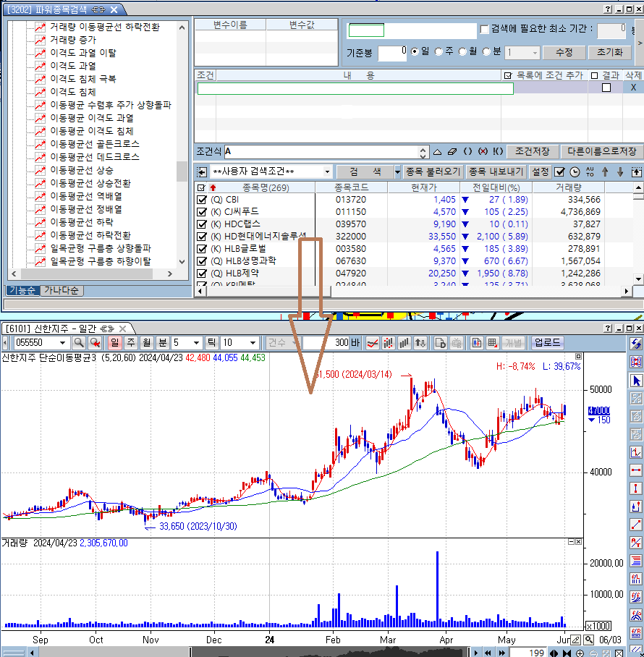The image size is (644, 657).
Task: Select 이동평균선 골든크로스 in the condition list
Action: [x=94, y=144]
